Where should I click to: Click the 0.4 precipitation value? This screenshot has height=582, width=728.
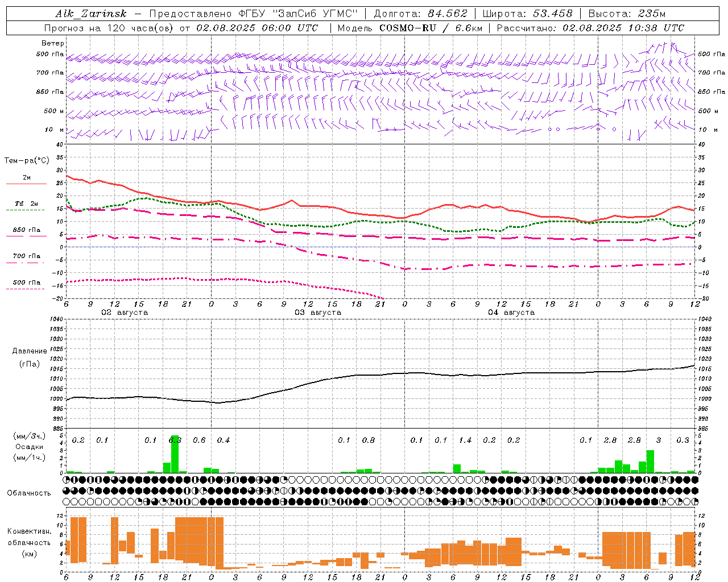click(x=224, y=440)
